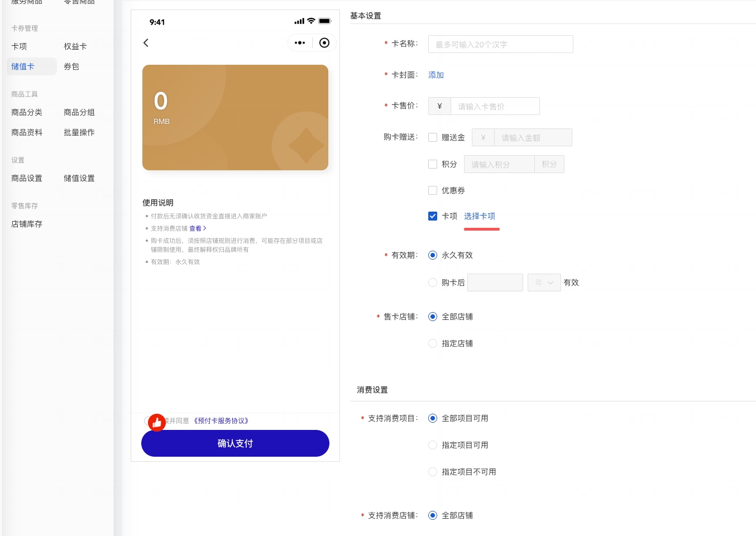Select 全部店铺 under 支持消费店铺
756x536 pixels.
pos(433,515)
